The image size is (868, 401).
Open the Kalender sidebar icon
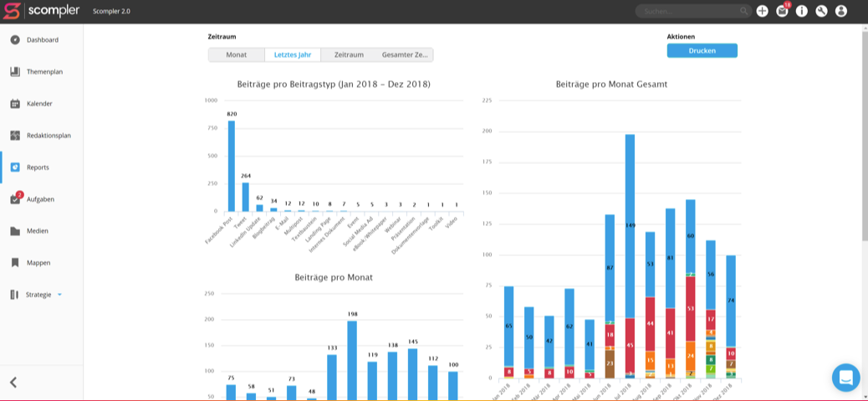(x=15, y=104)
